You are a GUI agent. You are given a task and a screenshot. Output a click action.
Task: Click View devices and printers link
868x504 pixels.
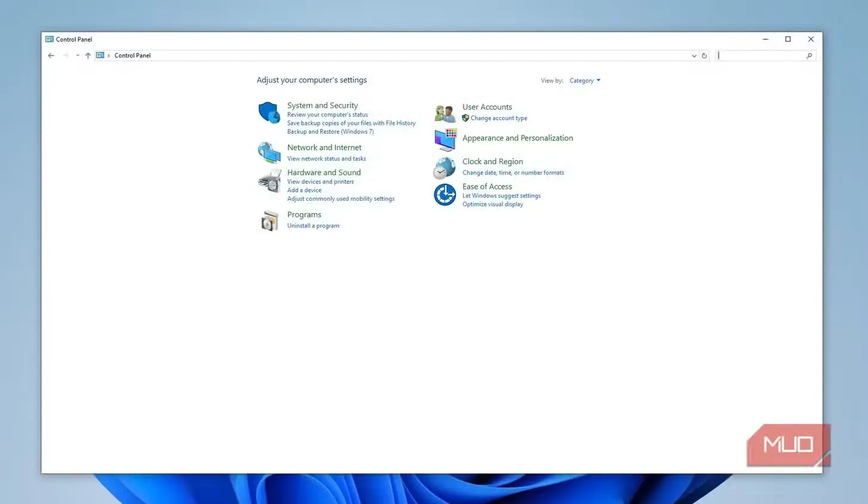pyautogui.click(x=320, y=182)
